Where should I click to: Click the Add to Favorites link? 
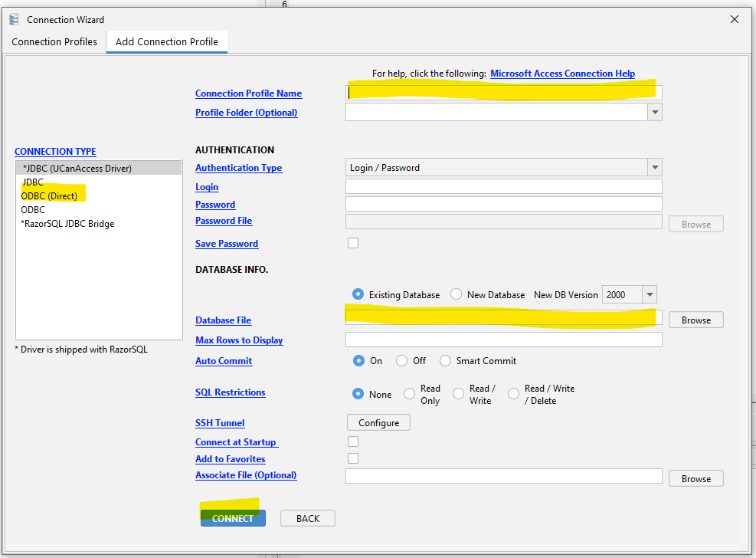coord(231,459)
